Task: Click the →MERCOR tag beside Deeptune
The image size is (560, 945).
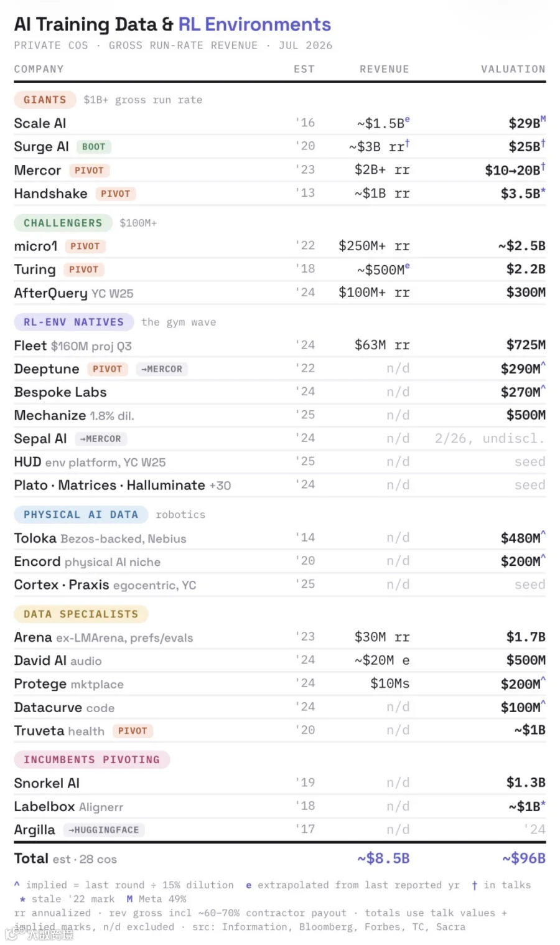Action: click(x=162, y=369)
